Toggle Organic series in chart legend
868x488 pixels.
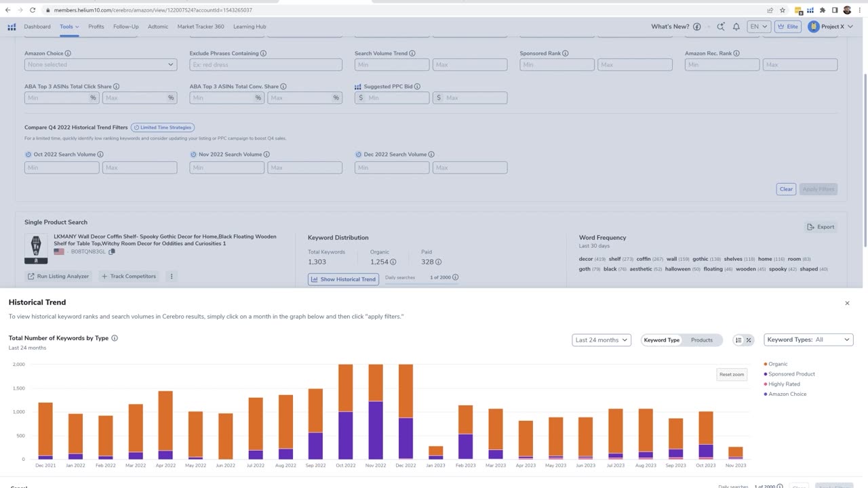[x=776, y=364]
